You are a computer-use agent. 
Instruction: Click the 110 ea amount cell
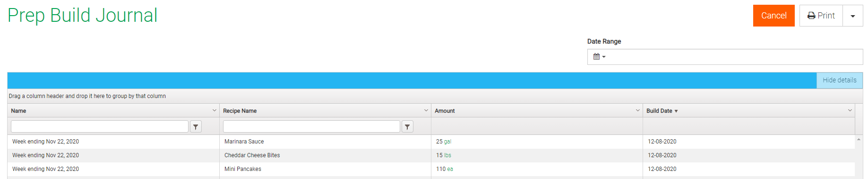[x=537, y=169]
